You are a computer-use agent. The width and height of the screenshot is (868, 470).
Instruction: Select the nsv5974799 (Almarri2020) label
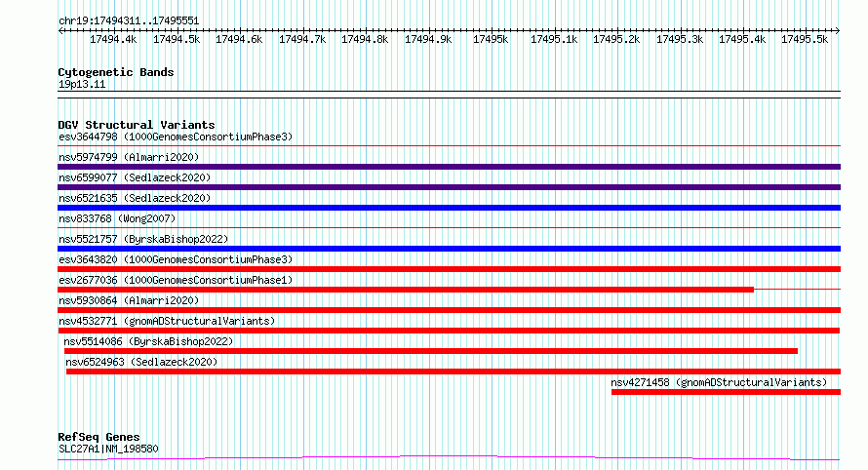[x=129, y=157]
